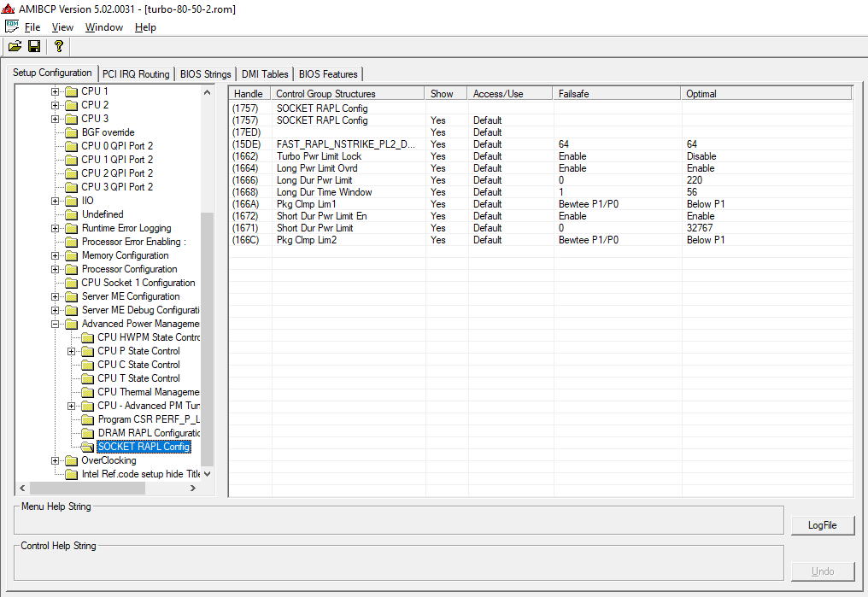This screenshot has height=597, width=868.
Task: Click the CPU HWPM State Control folder icon
Action: pyautogui.click(x=87, y=337)
